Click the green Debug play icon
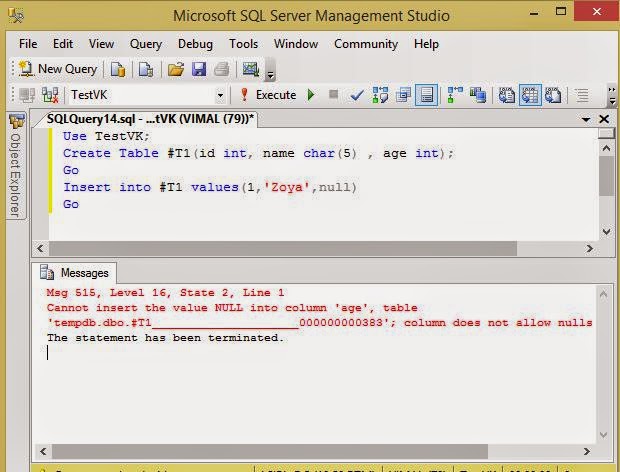620x472 pixels. 311,95
